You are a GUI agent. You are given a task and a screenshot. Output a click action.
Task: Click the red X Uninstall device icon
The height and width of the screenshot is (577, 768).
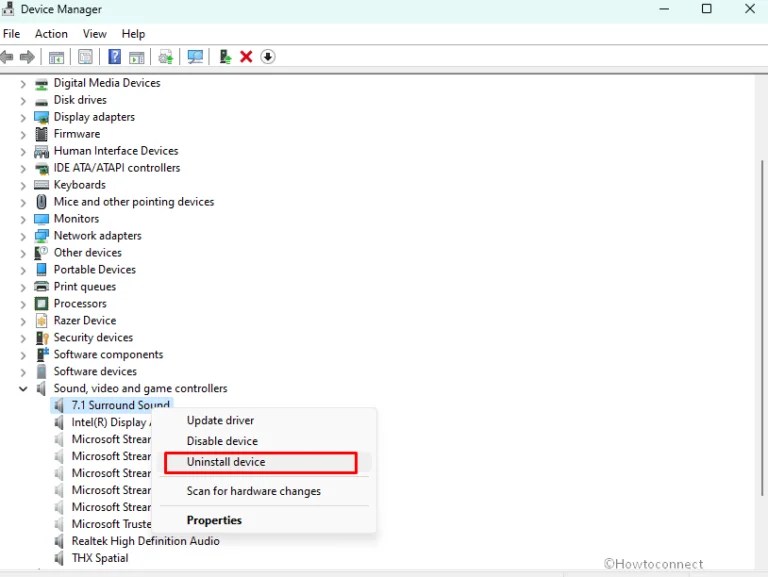pyautogui.click(x=246, y=57)
